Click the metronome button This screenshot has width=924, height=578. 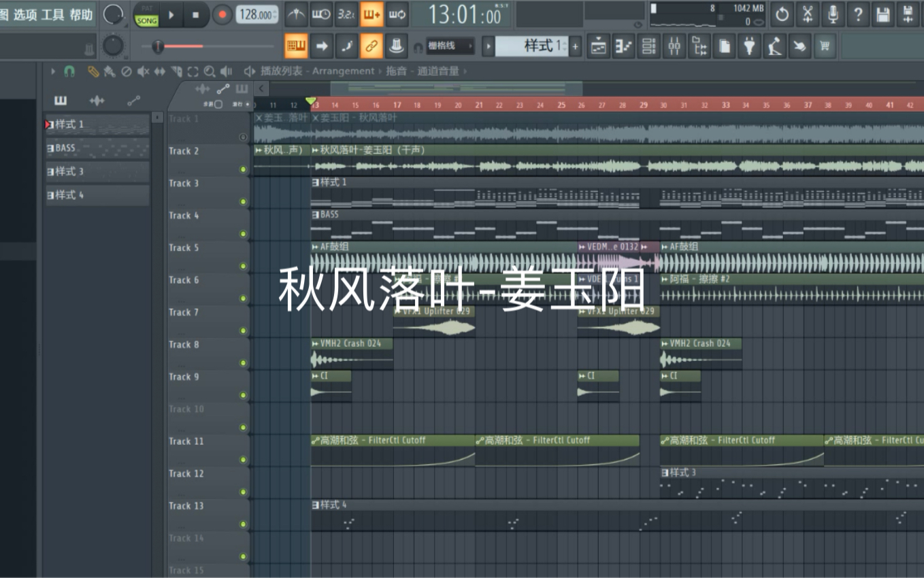click(x=296, y=14)
